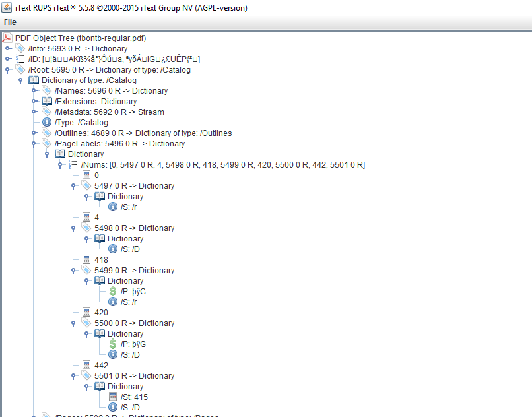Image resolution: width=532 pixels, height=417 pixels.
Task: Click the number icon beside value 442
Action: tap(86, 365)
